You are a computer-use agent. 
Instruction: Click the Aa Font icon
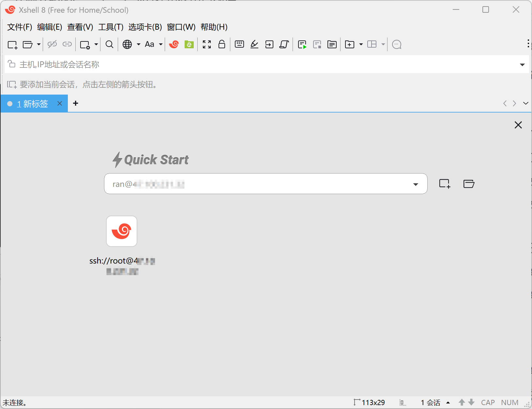(x=149, y=44)
